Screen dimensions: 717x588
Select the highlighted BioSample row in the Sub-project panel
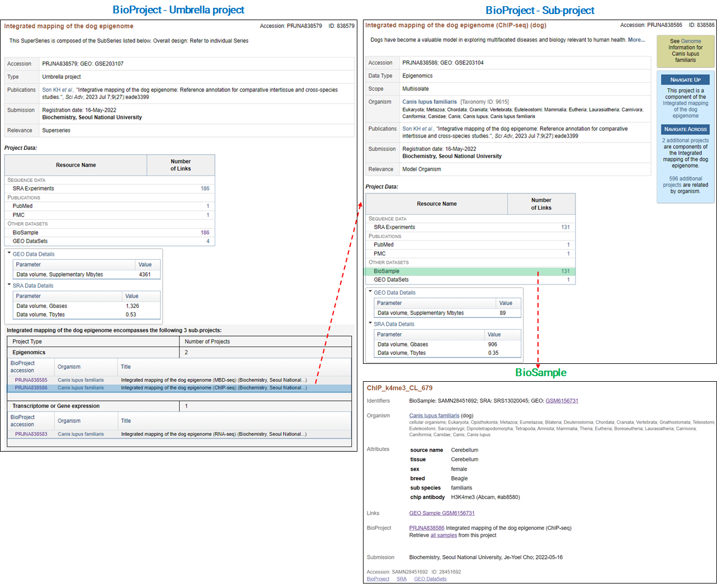(x=470, y=271)
